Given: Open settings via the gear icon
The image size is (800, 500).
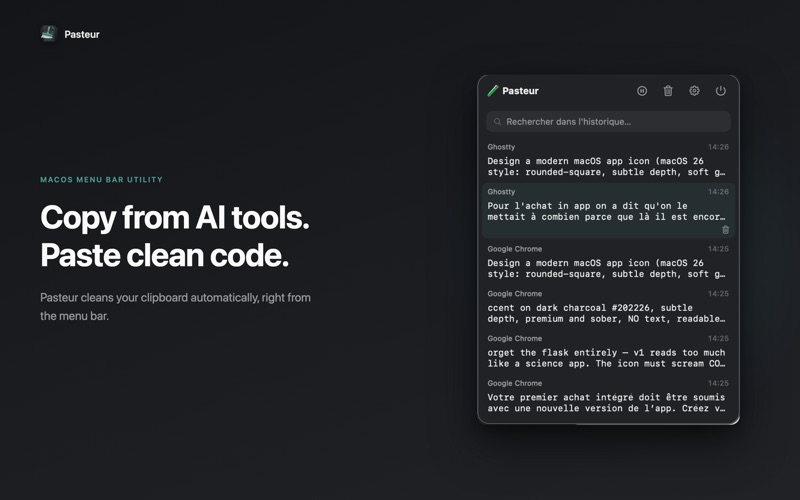Looking at the screenshot, I should [694, 91].
